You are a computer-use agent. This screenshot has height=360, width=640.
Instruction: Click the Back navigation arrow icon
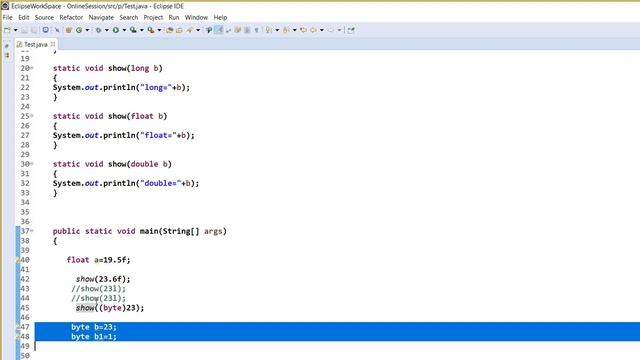[x=313, y=30]
